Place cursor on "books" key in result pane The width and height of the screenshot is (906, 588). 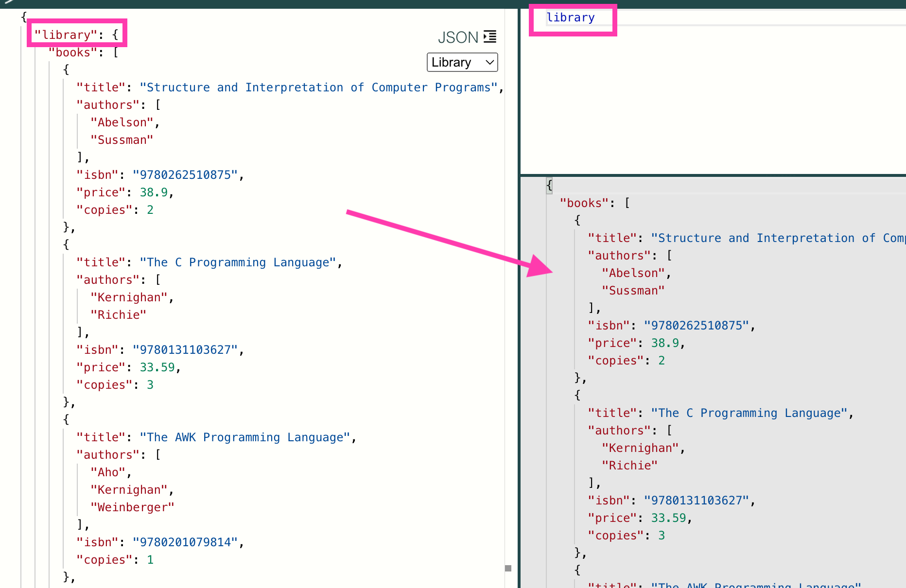584,203
